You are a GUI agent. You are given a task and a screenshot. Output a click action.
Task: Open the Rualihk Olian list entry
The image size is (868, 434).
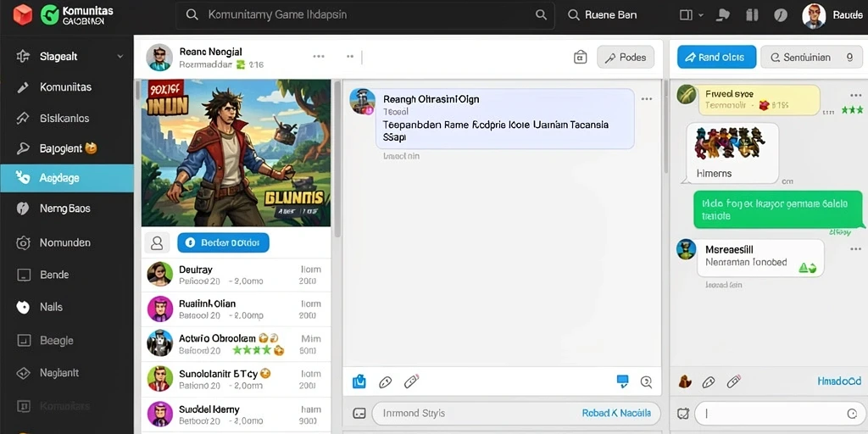click(x=236, y=309)
